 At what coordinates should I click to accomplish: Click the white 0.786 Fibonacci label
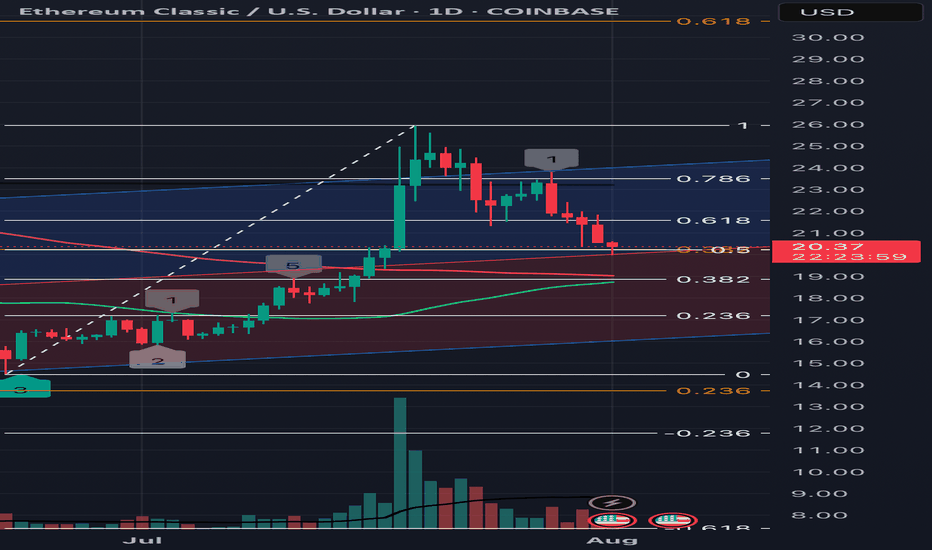[x=713, y=178]
